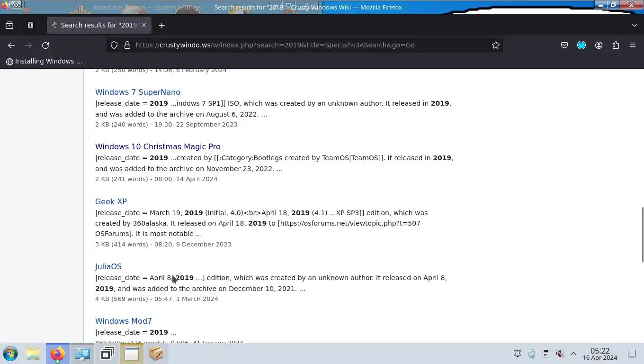This screenshot has width=644, height=364.
Task: Show desktop via corner button
Action: tap(632, 354)
